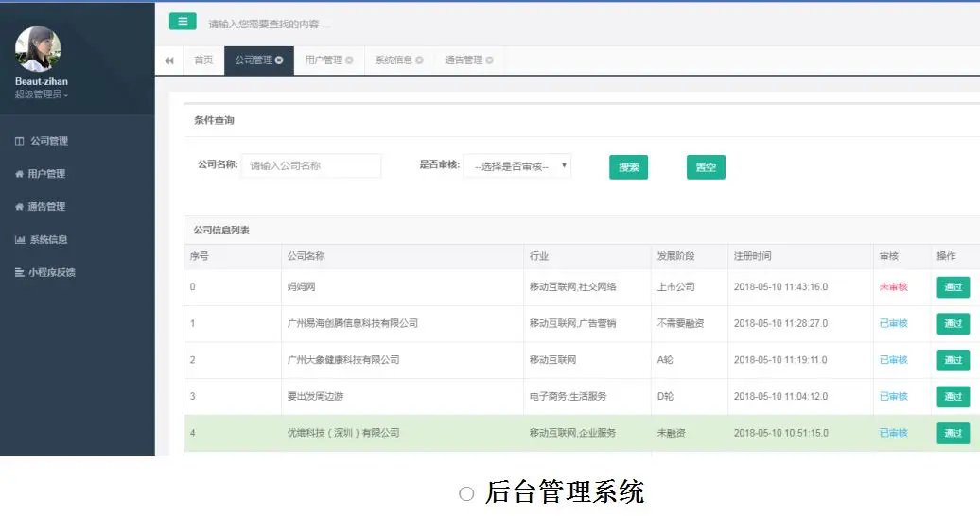Click the 搜索 button
Screen dimensions: 980x516
tap(628, 166)
